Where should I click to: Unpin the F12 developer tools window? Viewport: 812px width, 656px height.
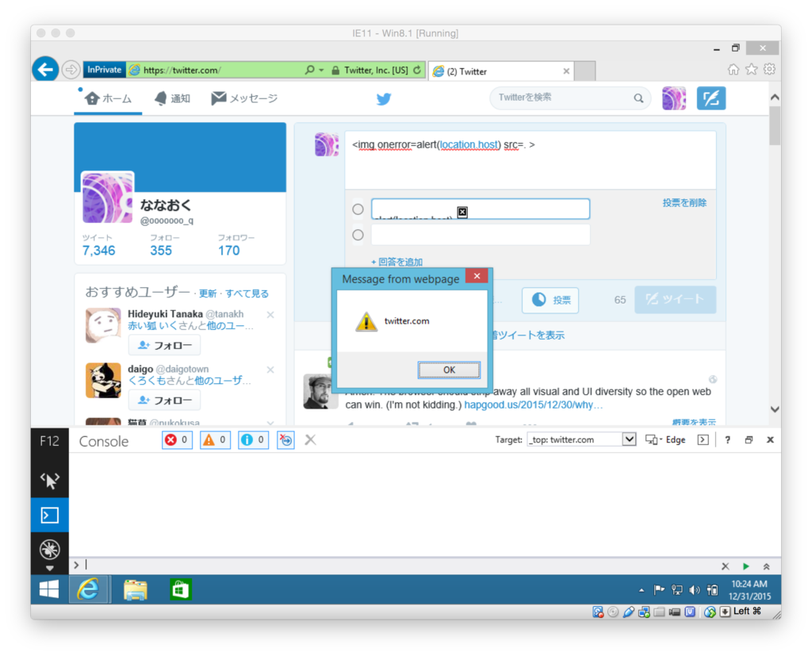(749, 440)
